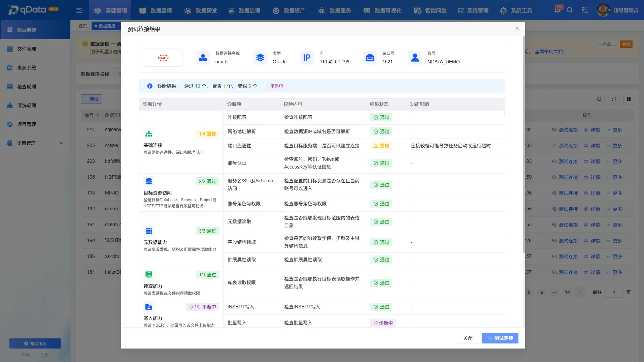Click the 测试连接 button in the dialog footer
This screenshot has width=644, height=362.
[x=500, y=338]
